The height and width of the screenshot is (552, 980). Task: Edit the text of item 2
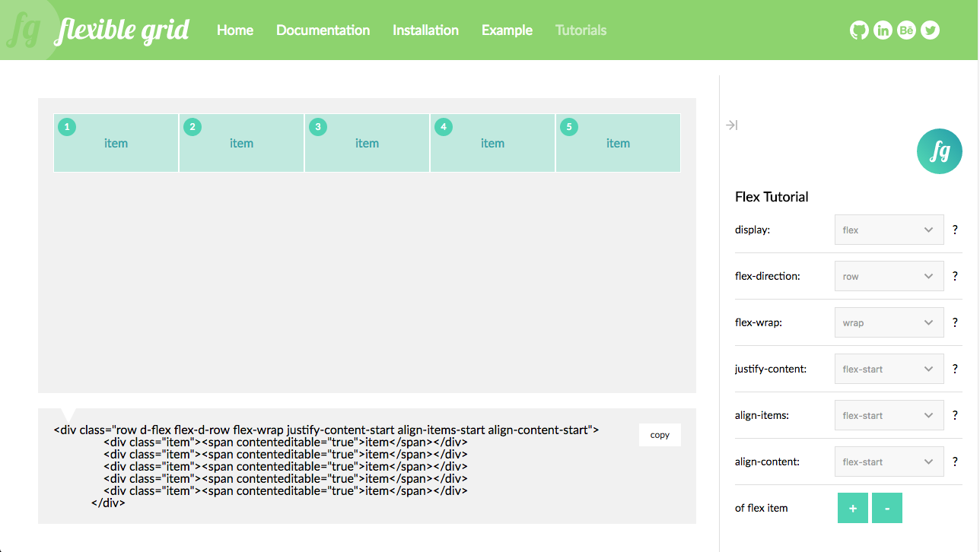click(242, 143)
